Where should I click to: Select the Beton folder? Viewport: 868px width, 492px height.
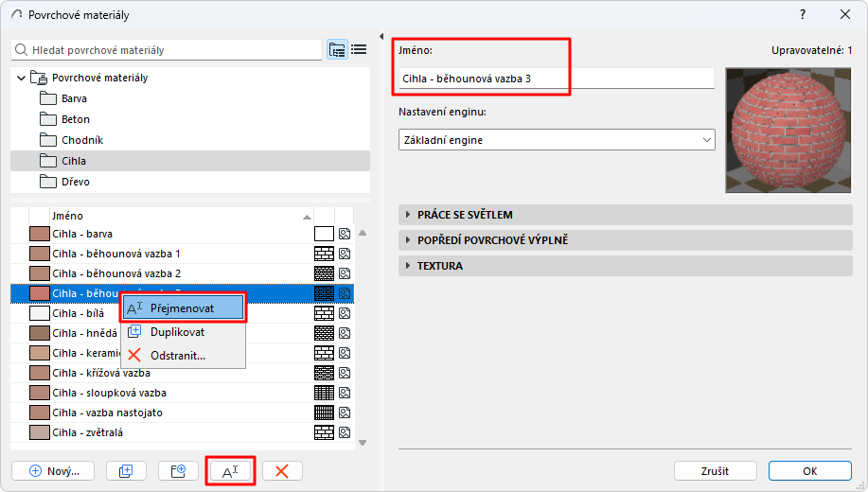tap(190, 119)
